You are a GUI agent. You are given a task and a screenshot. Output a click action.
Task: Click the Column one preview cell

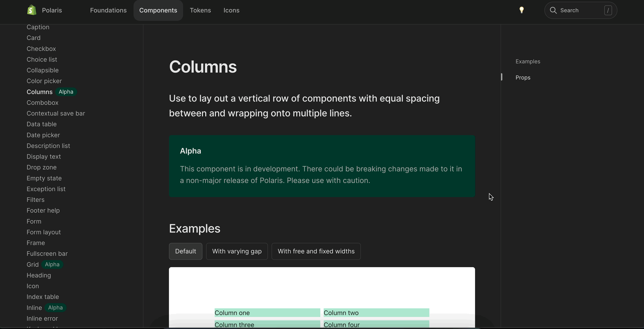click(x=267, y=313)
